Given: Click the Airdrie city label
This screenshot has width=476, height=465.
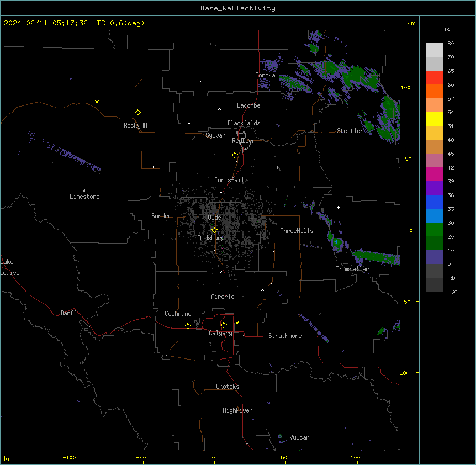Looking at the screenshot, I should click(223, 297).
